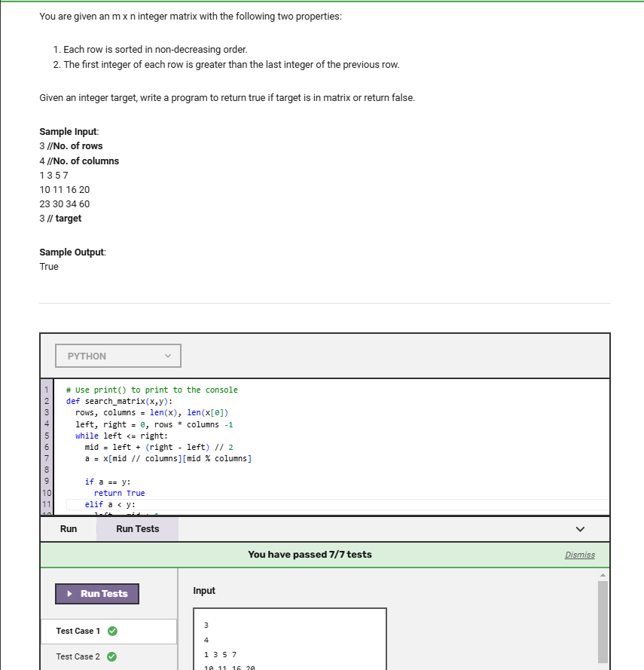Click inside the test Input box
The image size is (644, 670).
click(x=289, y=639)
